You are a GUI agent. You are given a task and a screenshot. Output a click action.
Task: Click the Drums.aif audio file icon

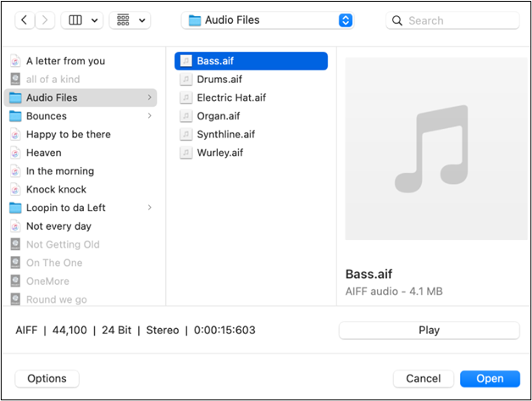pyautogui.click(x=186, y=80)
